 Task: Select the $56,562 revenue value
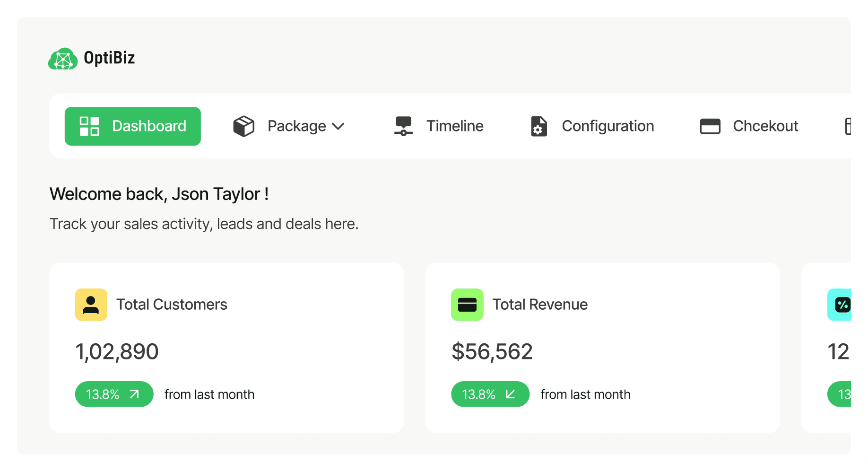[x=492, y=352]
